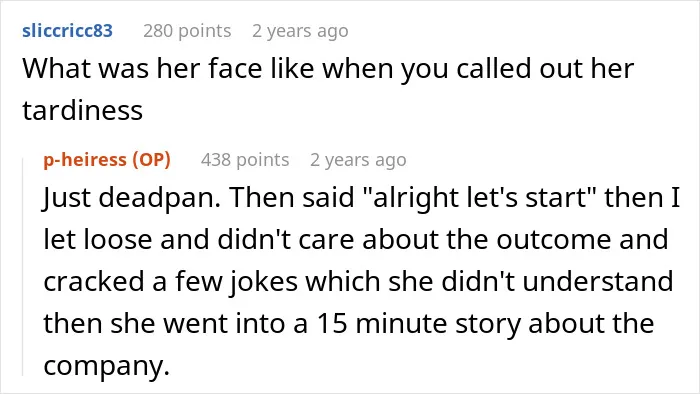
Task: Click 'let loose' in the reply text
Action: [98, 239]
